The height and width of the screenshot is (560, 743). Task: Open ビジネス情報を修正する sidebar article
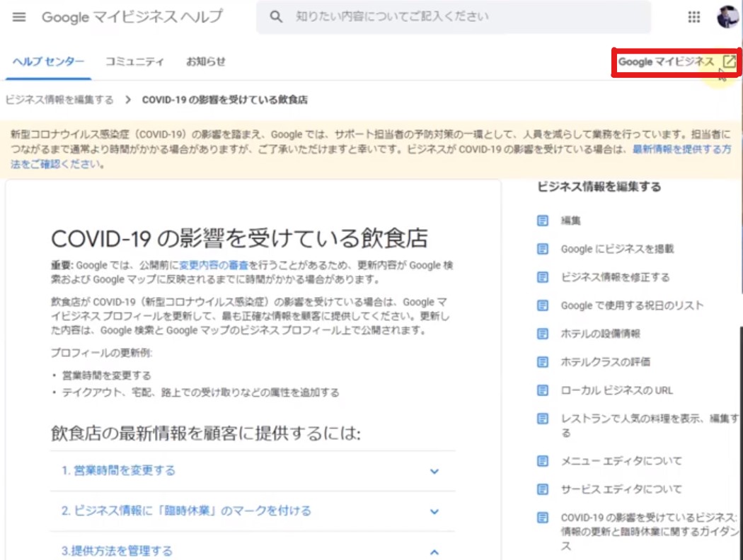click(615, 277)
